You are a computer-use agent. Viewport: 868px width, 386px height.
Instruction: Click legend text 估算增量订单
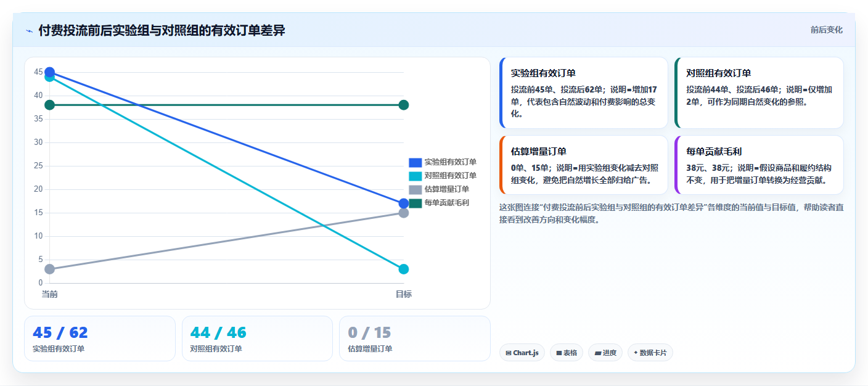click(x=446, y=189)
